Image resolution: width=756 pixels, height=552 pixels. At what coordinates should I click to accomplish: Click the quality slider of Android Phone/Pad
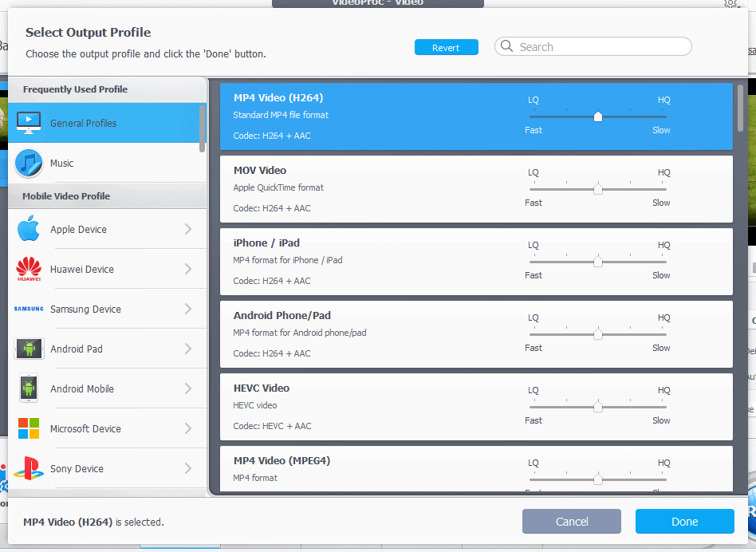tap(598, 334)
